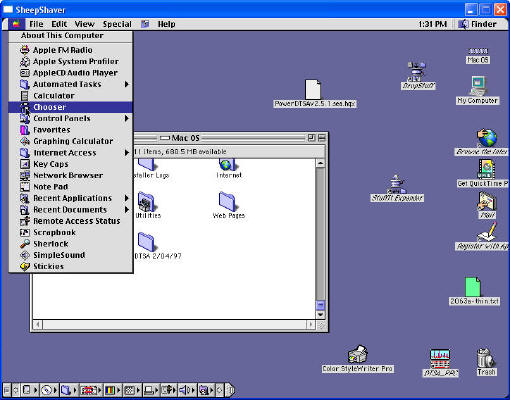510x400 pixels.
Task: Click the Mac OS window down scroll arrow
Action: click(320, 315)
